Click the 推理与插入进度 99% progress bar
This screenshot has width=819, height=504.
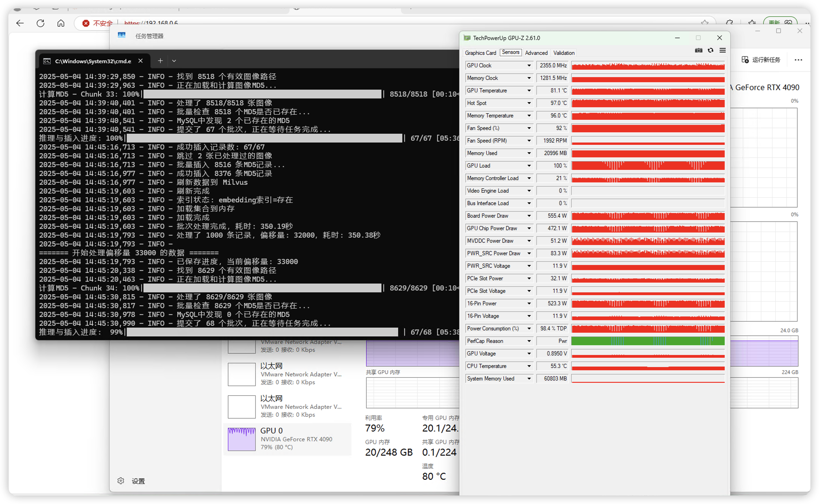(x=262, y=332)
